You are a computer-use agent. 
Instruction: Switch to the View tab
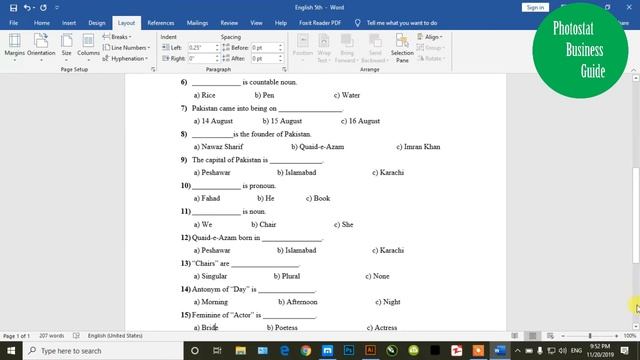tap(256, 23)
